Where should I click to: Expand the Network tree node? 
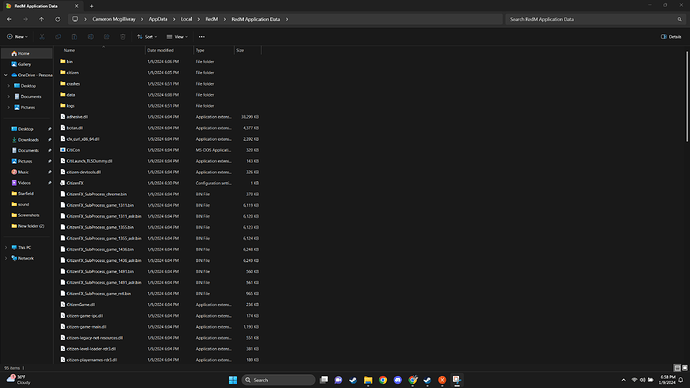tap(6, 259)
